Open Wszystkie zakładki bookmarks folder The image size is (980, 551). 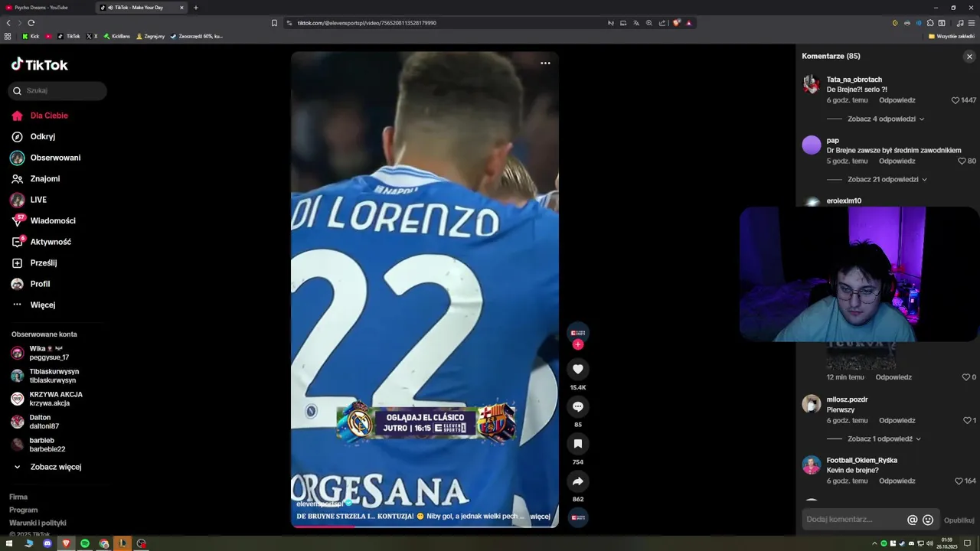951,36
